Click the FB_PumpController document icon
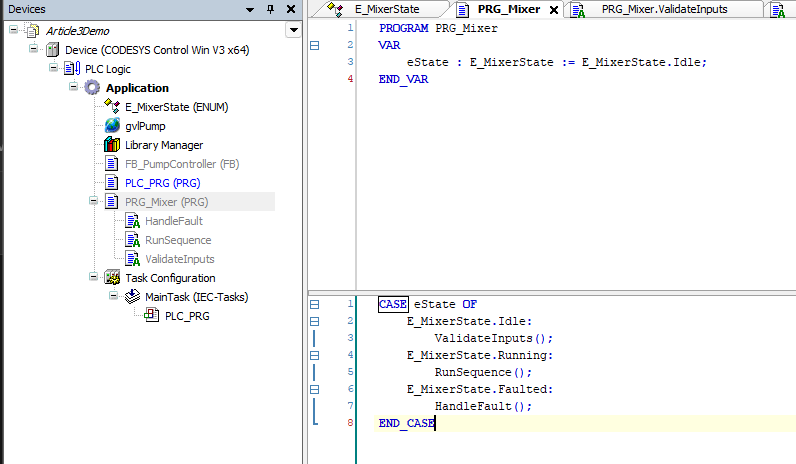 112,164
